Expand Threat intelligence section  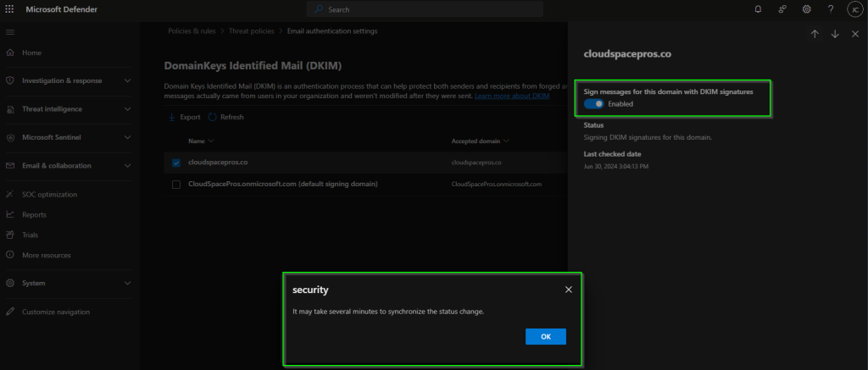(128, 109)
